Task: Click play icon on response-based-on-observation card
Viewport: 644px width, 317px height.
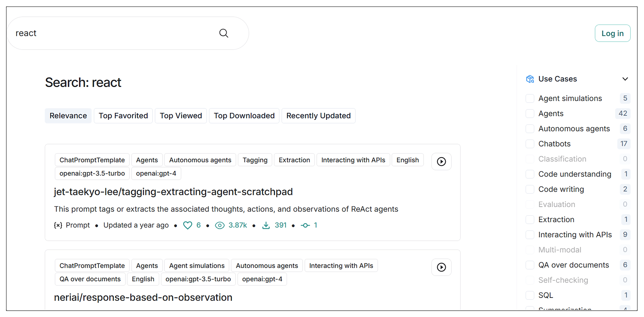Action: click(441, 267)
